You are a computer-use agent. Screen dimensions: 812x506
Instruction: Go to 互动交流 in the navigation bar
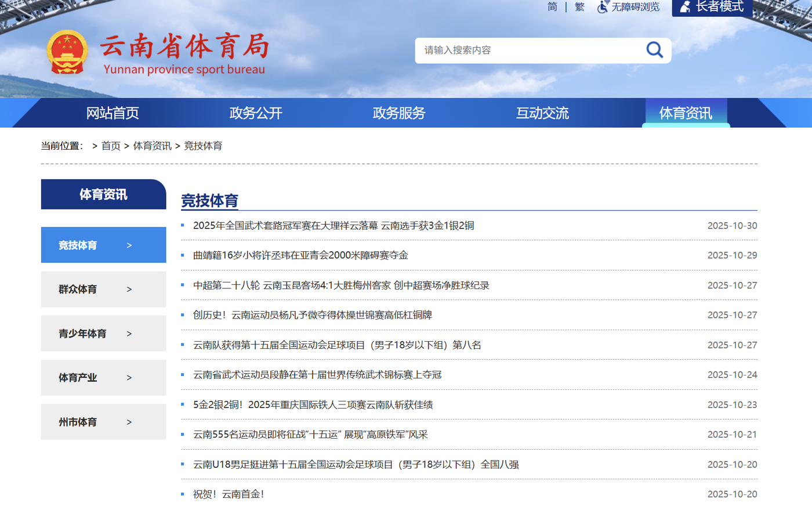[542, 113]
